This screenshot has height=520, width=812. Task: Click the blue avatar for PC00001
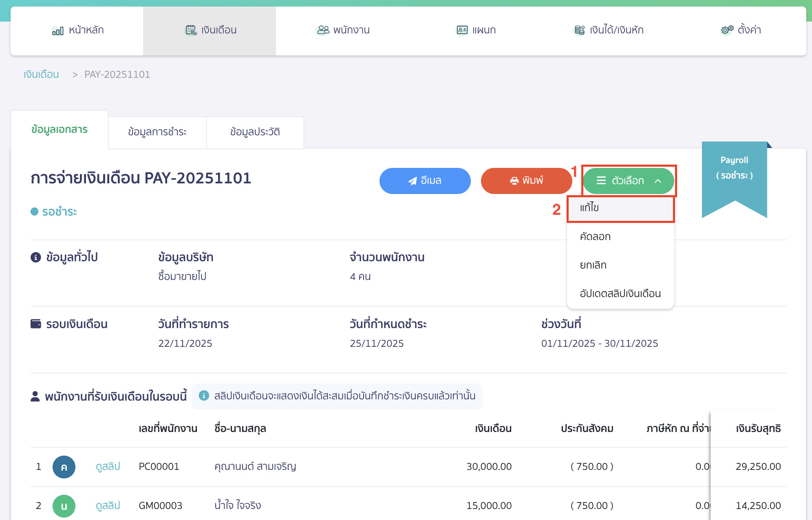(x=64, y=467)
